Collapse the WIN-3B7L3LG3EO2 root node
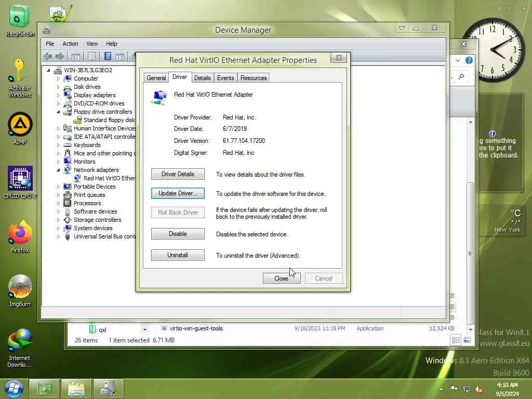The width and height of the screenshot is (532, 399). tap(48, 70)
